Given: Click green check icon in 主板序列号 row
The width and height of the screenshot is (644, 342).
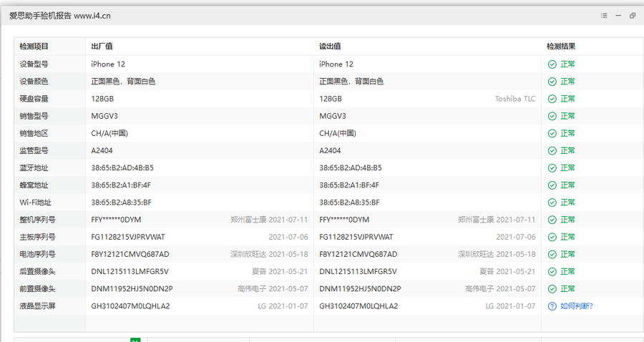Looking at the screenshot, I should 552,237.
